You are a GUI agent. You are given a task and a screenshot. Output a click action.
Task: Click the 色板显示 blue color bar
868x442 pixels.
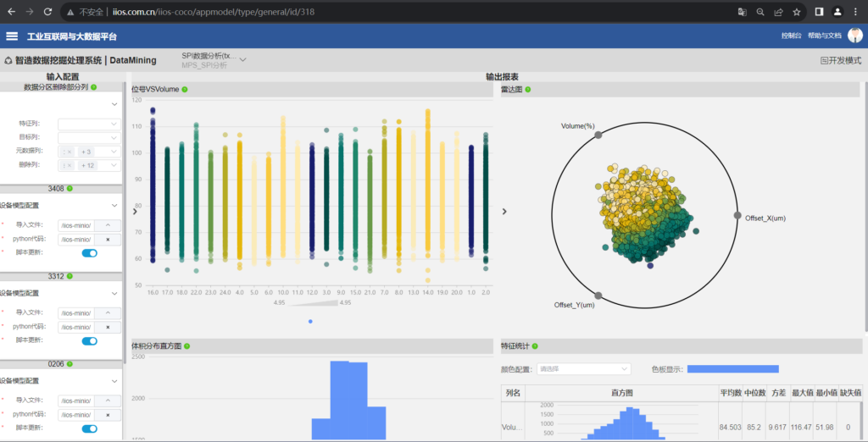(733, 369)
